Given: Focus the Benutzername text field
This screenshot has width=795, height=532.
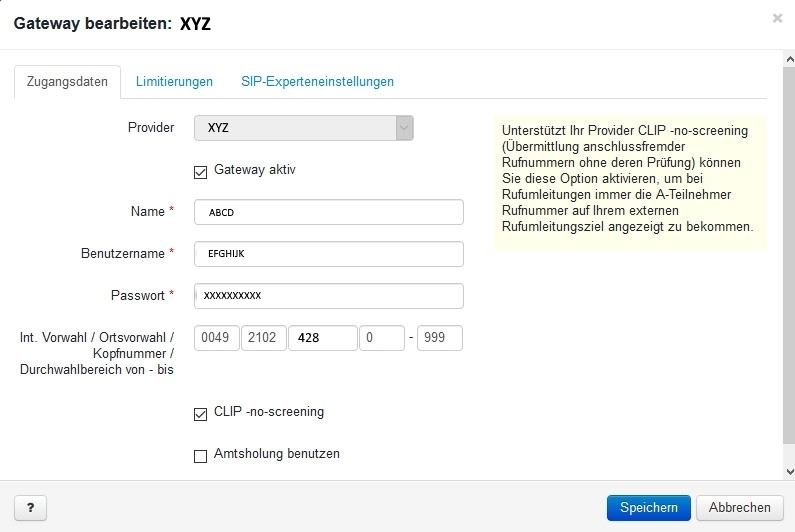Looking at the screenshot, I should 328,254.
